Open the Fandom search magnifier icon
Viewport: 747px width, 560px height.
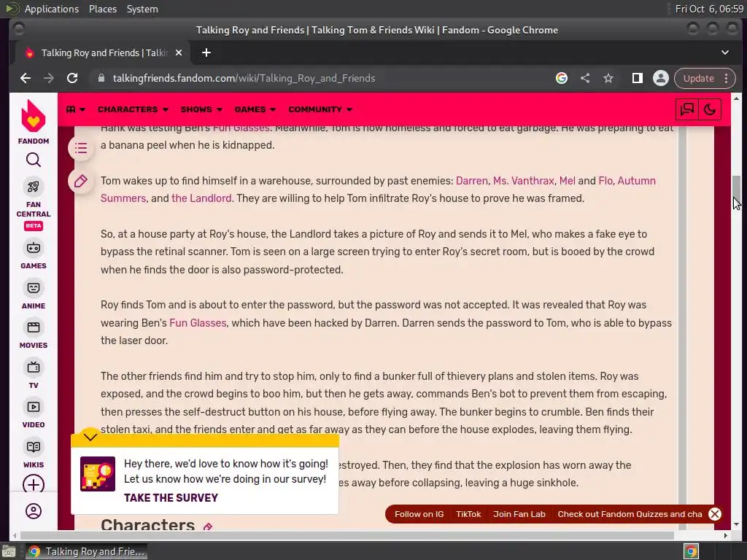pyautogui.click(x=34, y=160)
